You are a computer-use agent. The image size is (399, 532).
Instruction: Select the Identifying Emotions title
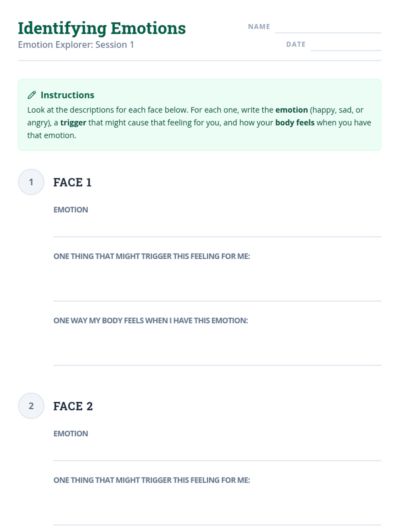point(102,28)
